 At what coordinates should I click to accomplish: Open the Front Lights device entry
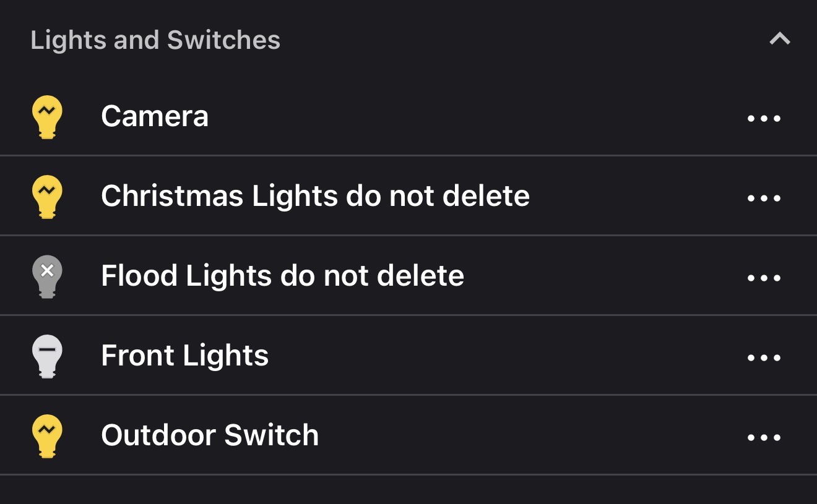coord(184,356)
